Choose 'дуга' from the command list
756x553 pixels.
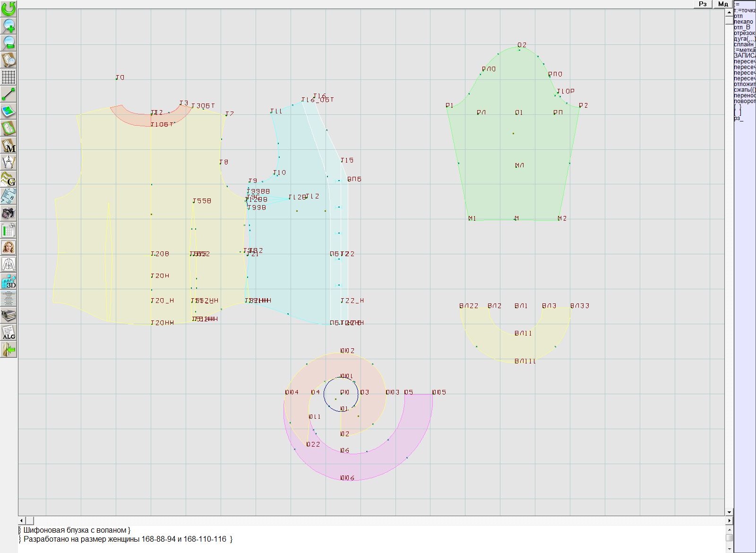click(x=744, y=39)
